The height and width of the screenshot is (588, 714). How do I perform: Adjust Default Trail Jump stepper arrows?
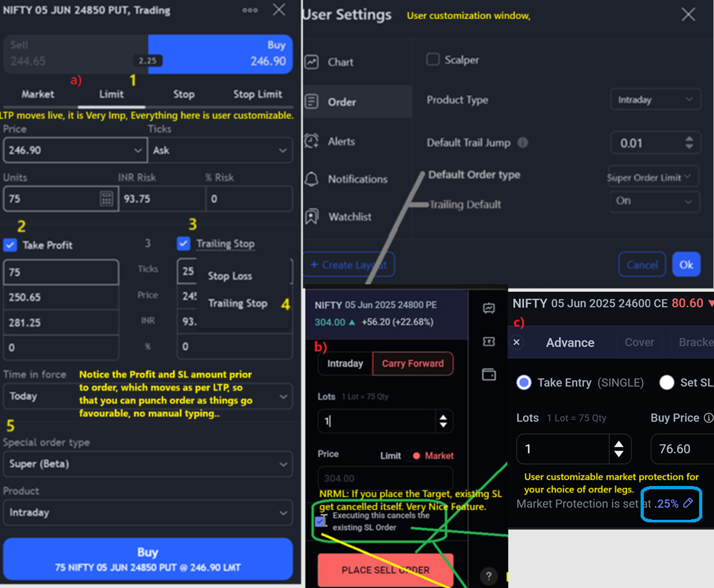689,142
